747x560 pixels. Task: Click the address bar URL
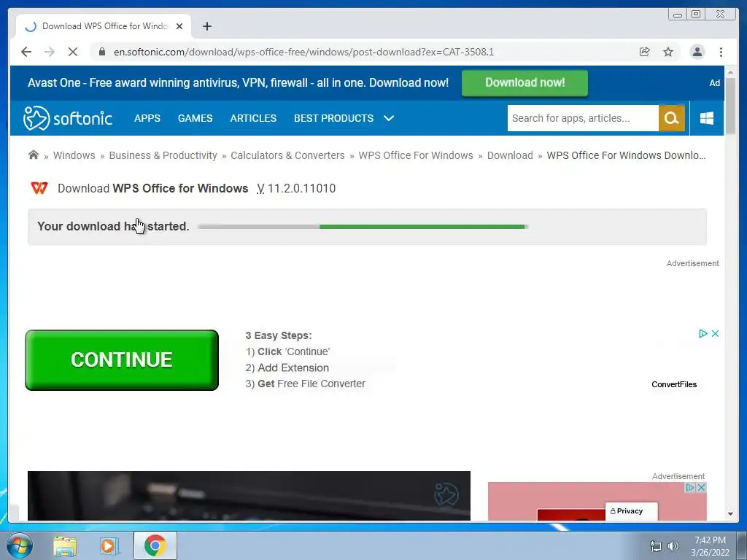click(303, 52)
